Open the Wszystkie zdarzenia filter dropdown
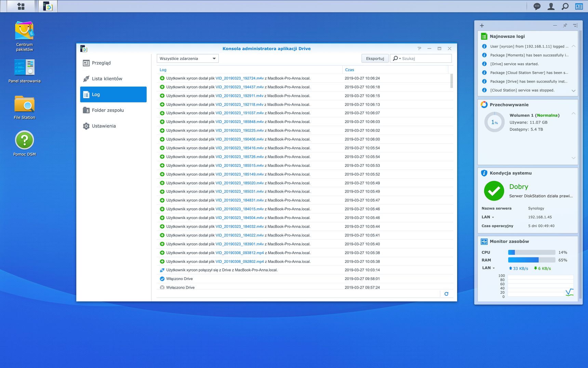This screenshot has width=588, height=368. (188, 59)
